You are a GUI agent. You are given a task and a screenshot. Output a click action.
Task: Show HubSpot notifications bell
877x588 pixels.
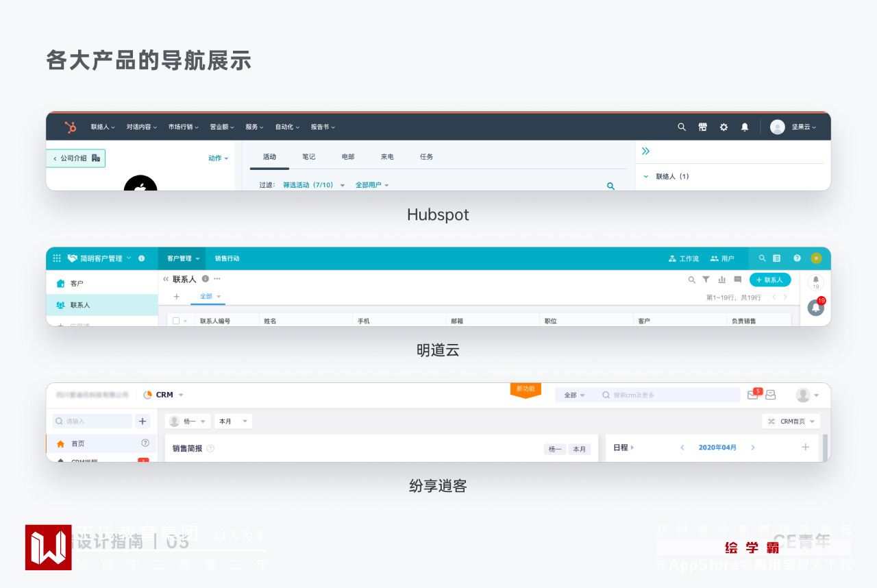[745, 127]
